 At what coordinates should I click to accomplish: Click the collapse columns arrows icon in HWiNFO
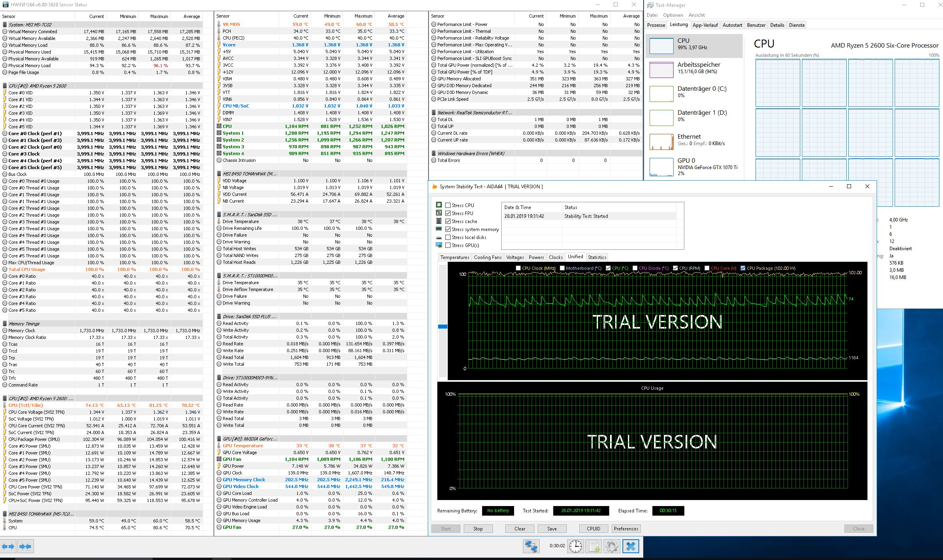25,546
